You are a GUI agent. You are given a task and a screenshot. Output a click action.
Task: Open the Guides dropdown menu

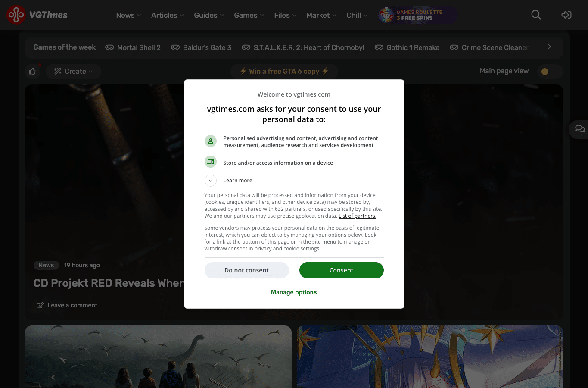click(x=209, y=15)
